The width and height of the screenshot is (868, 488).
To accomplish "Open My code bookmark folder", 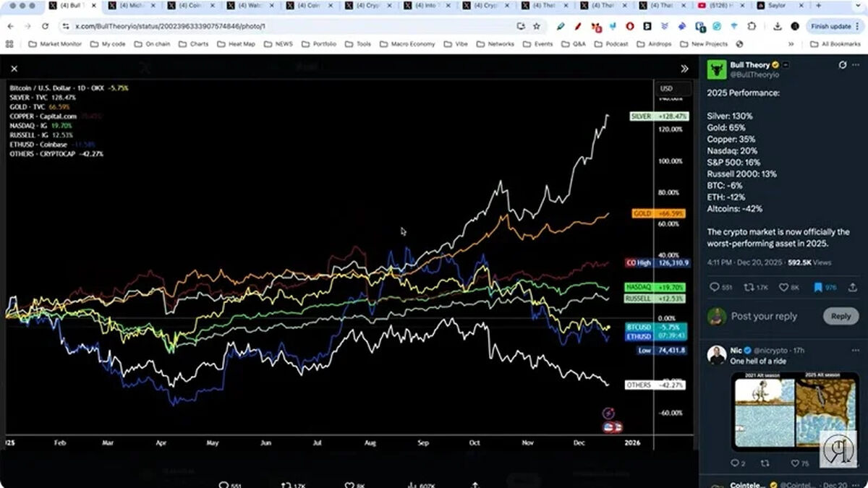I will (x=107, y=44).
